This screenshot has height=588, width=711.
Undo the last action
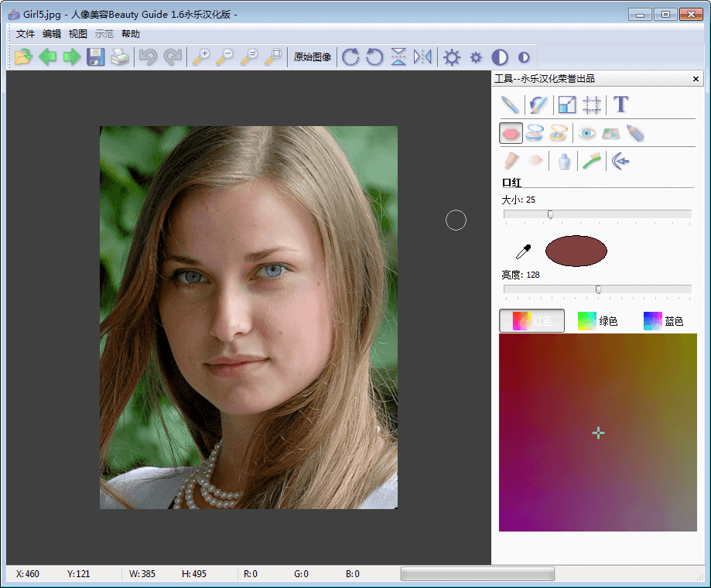pyautogui.click(x=148, y=57)
